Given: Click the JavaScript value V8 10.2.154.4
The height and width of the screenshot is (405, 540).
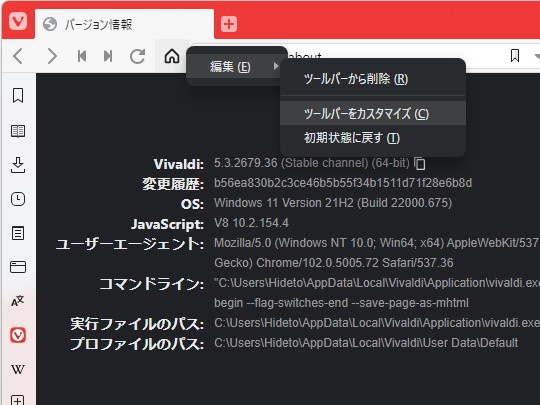Looking at the screenshot, I should 251,223.
